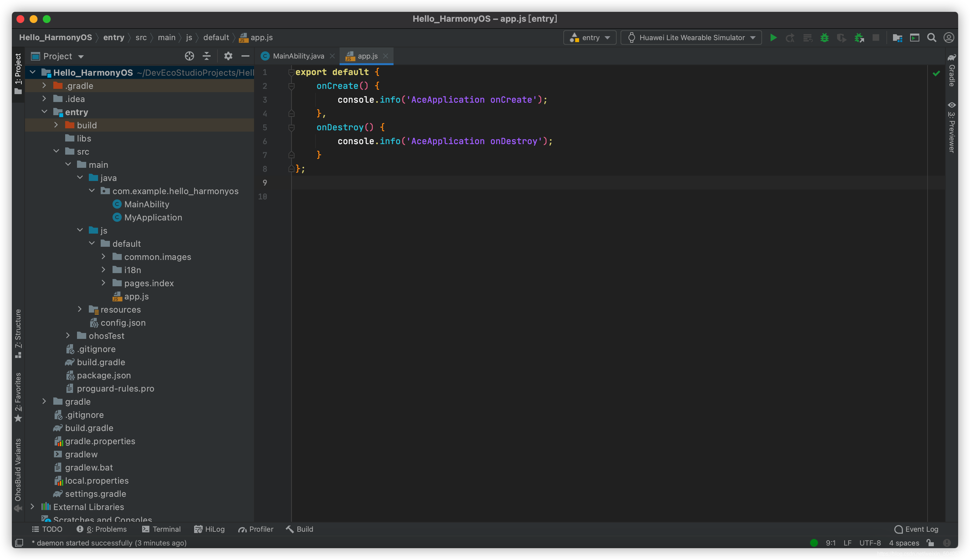Click the IDE notifications exclamation icon
The image size is (970, 560).
pos(947,543)
